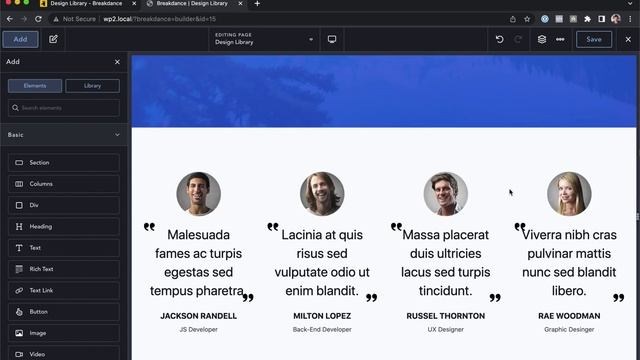The height and width of the screenshot is (360, 640).
Task: Click the Image picture icon
Action: [19, 333]
